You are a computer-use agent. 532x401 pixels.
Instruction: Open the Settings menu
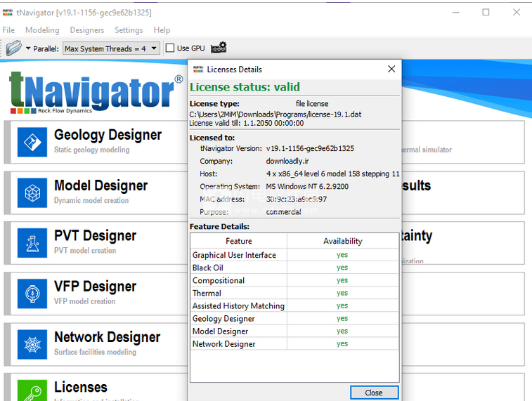[x=129, y=30]
